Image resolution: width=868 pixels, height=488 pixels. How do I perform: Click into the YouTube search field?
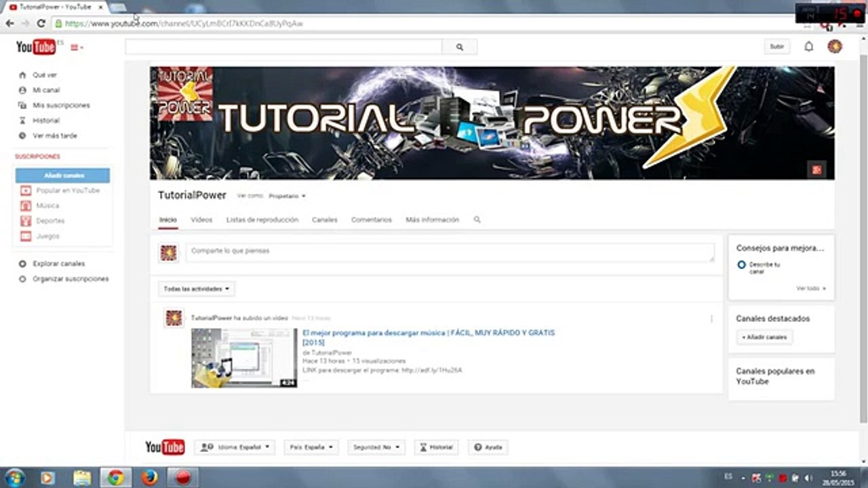(283, 47)
